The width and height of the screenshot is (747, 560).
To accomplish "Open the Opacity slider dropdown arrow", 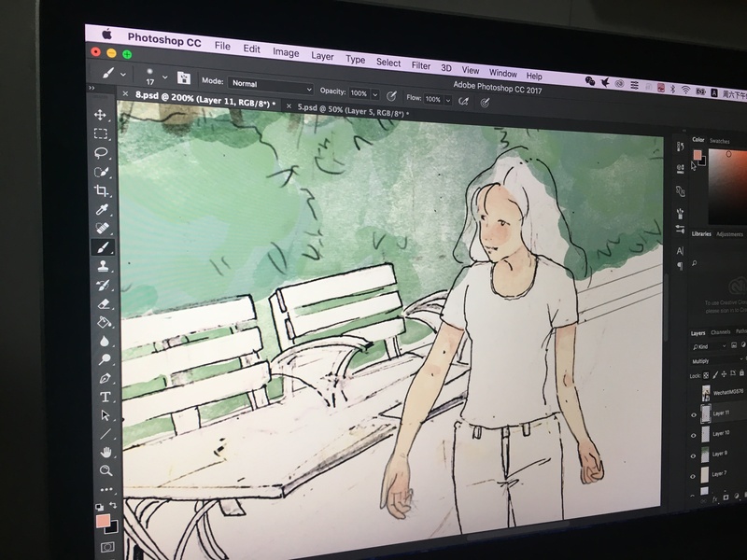I will (x=375, y=95).
